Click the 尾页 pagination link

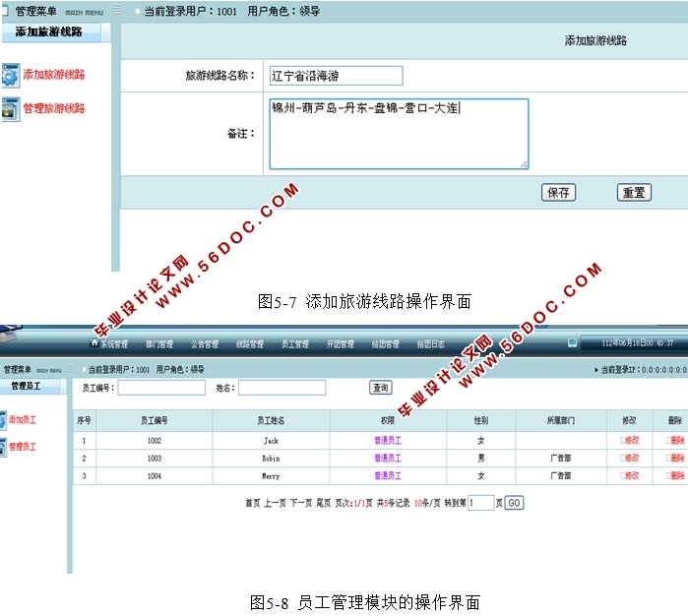click(324, 503)
